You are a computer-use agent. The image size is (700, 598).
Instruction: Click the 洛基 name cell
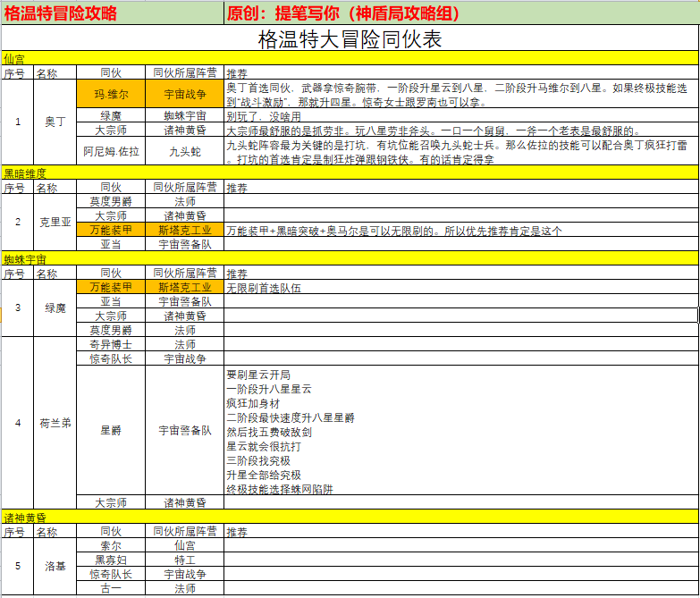pos(55,567)
